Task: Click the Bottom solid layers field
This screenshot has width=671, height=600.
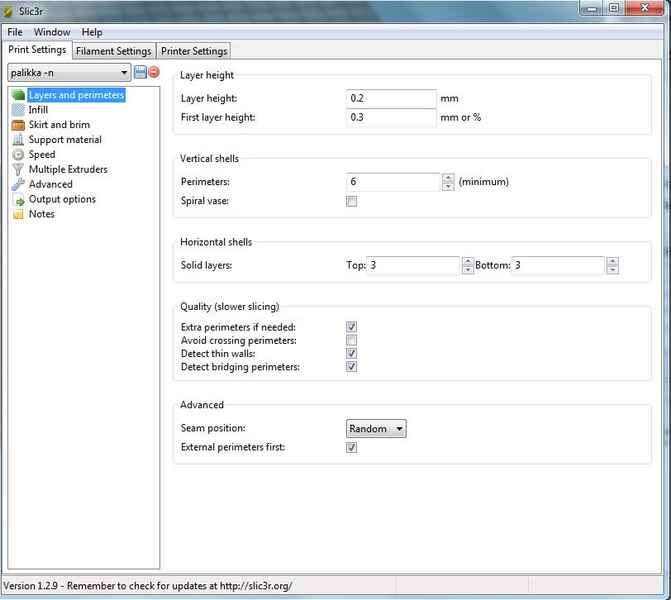Action: (558, 265)
